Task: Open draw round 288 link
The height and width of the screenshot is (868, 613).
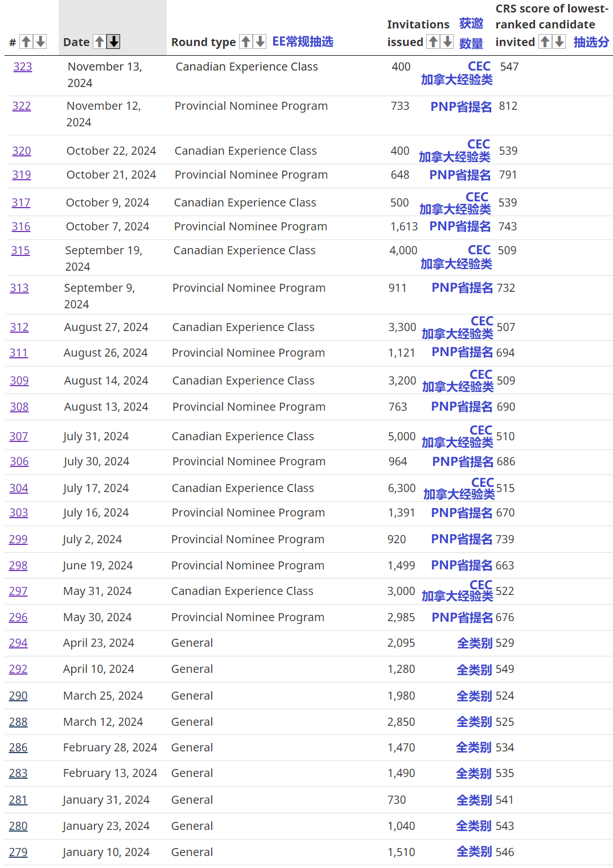Action: pos(18,722)
